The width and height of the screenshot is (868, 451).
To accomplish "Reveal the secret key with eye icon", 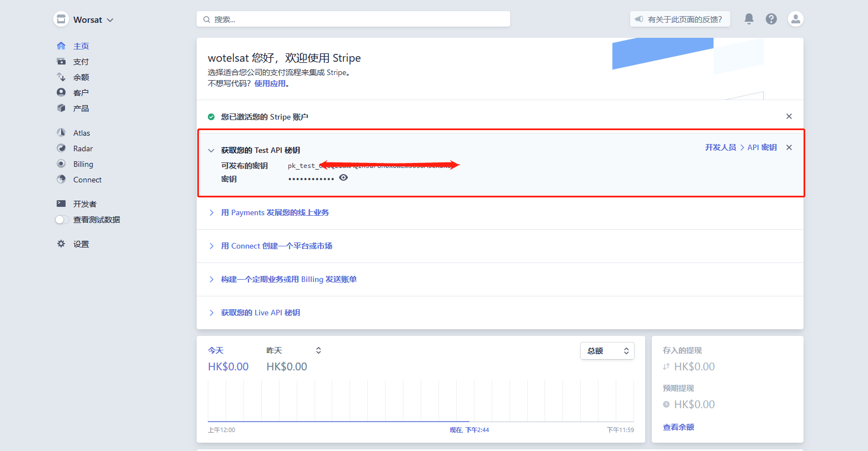I will [x=343, y=177].
